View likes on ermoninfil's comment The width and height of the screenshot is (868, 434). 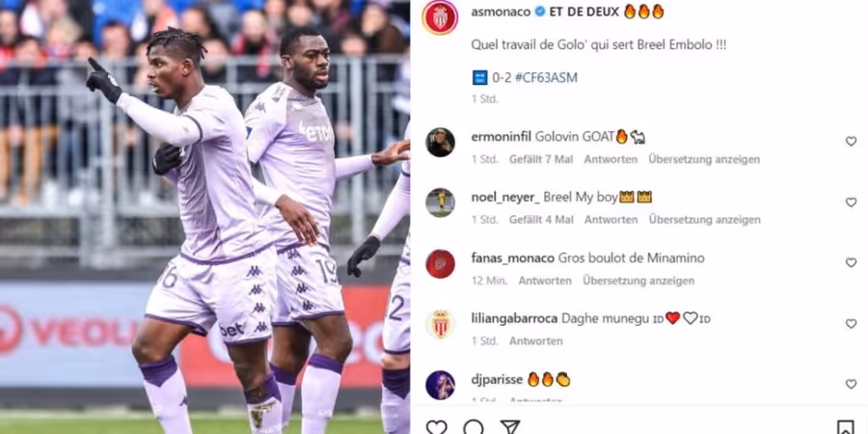point(541,159)
